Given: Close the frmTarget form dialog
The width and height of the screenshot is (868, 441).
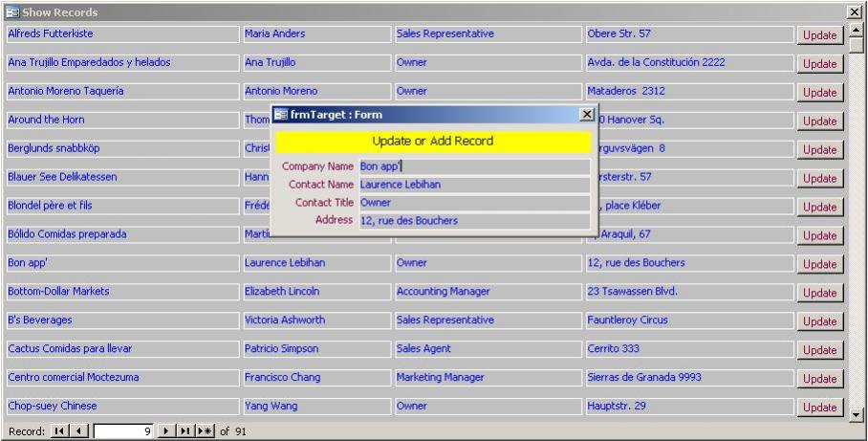Looking at the screenshot, I should coord(587,114).
